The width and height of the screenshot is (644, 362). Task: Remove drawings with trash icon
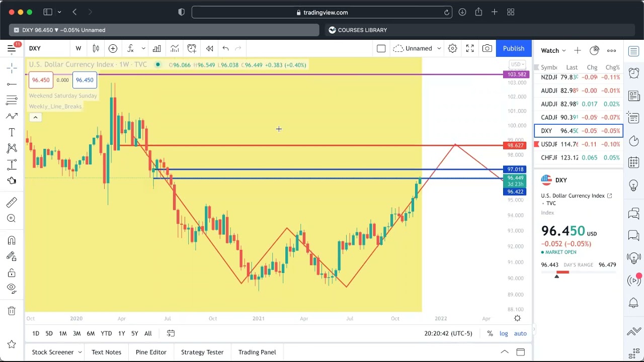(x=12, y=311)
